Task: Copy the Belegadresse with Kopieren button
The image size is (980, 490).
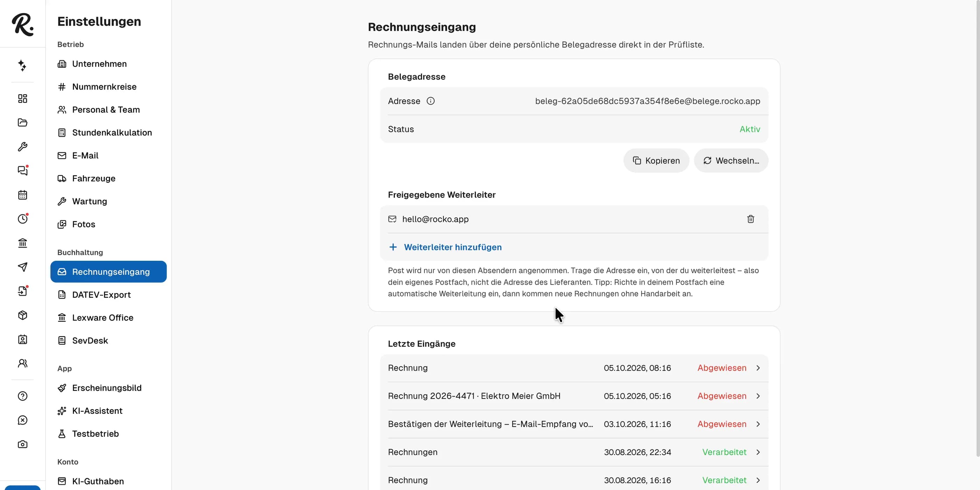Action: coord(656,161)
